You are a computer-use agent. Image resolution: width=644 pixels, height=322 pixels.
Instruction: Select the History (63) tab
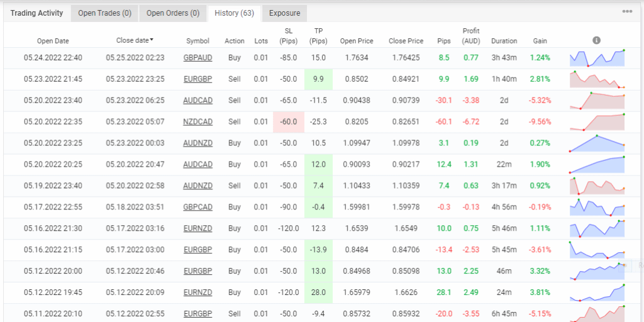(233, 13)
